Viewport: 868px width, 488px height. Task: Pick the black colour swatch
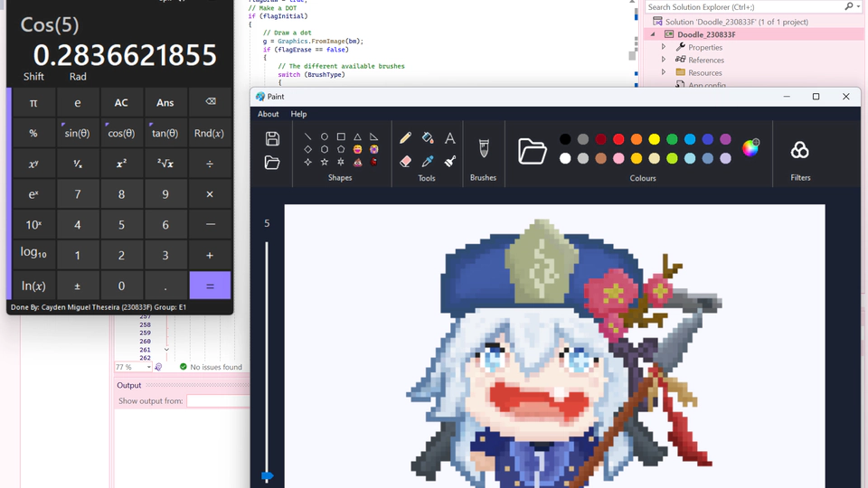[x=564, y=139]
